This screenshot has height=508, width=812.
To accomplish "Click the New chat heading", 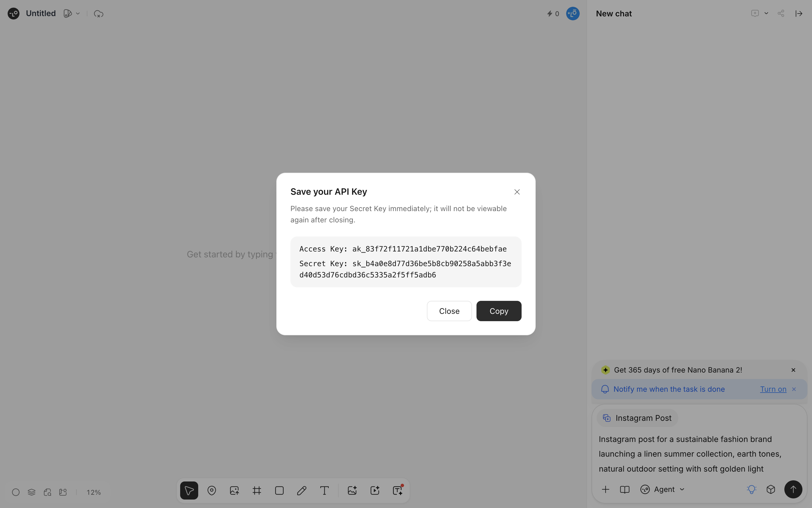I will [614, 14].
